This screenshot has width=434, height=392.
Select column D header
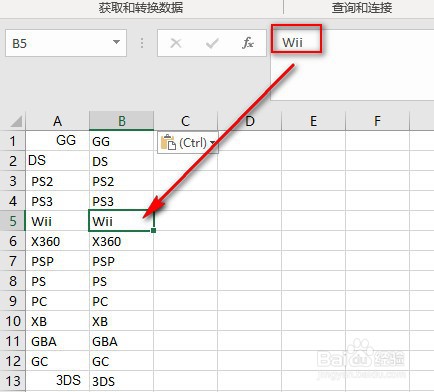coord(250,121)
